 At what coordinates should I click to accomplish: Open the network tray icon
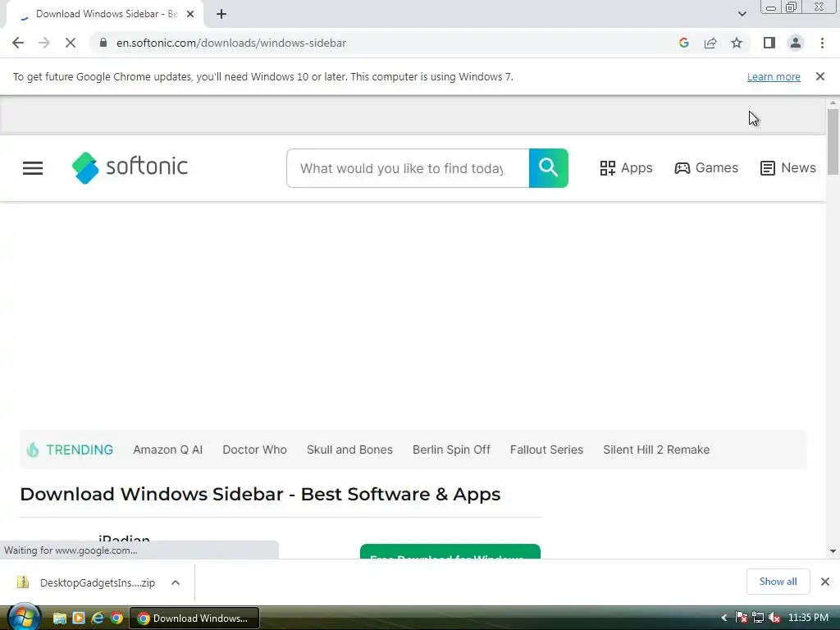(758, 618)
